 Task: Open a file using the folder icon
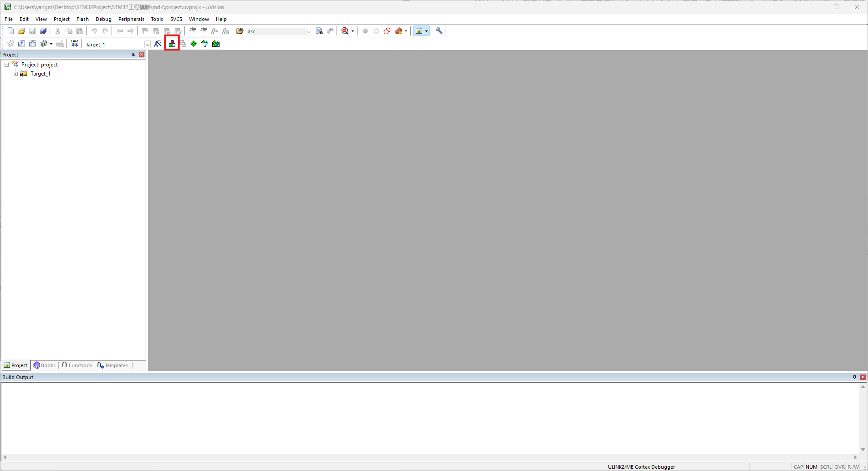point(21,31)
